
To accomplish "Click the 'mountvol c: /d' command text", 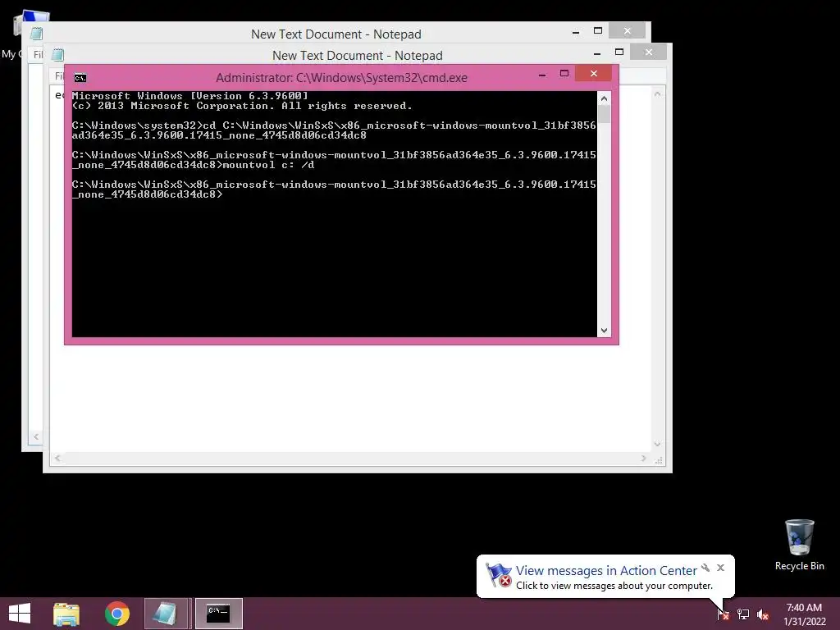I will (x=268, y=165).
